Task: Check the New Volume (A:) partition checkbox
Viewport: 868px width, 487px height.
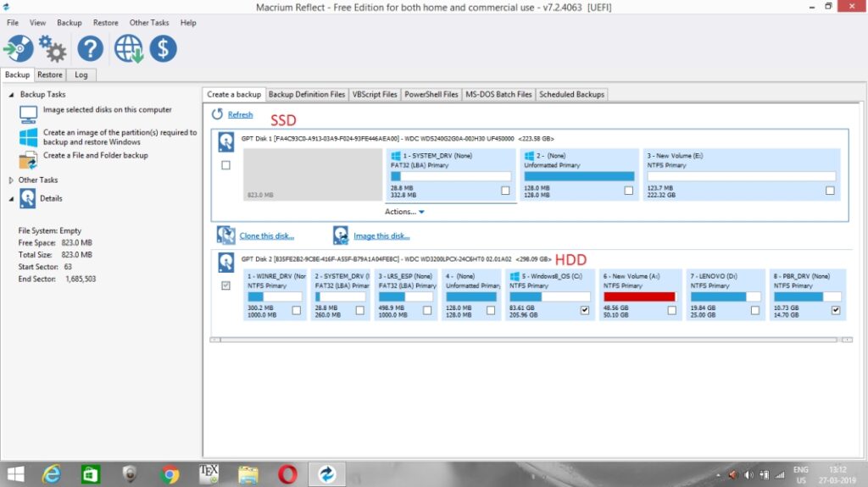Action: (x=671, y=311)
